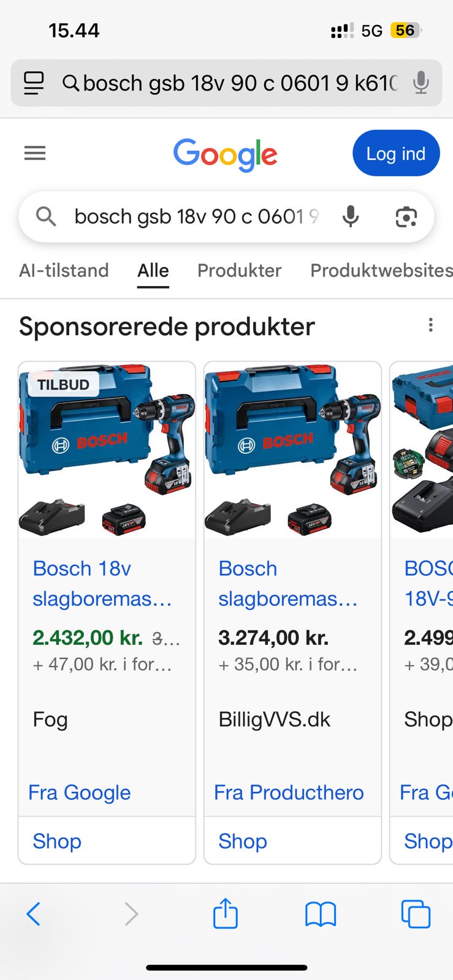Tap Shop under the BilligVVS.dk product
The image size is (453, 980).
[x=243, y=841]
